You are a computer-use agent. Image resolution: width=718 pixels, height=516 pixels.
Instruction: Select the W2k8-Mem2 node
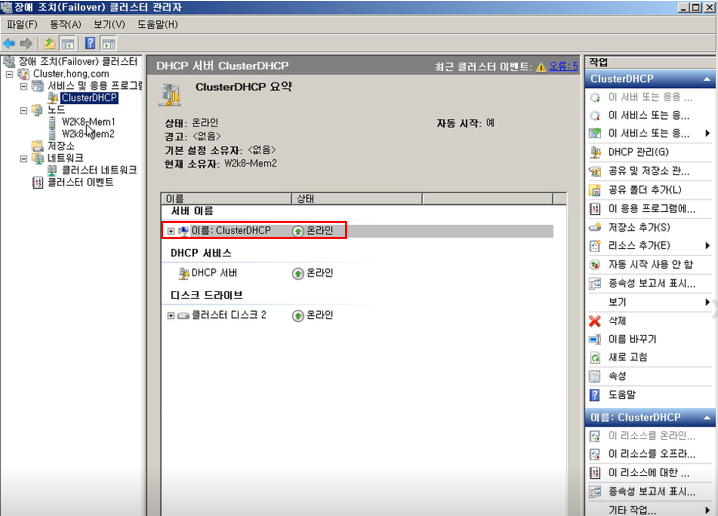(x=88, y=134)
